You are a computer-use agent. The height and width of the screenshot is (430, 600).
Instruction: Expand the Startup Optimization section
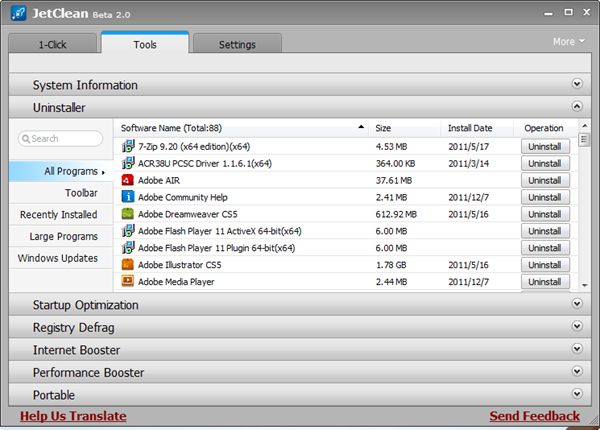coord(577,303)
